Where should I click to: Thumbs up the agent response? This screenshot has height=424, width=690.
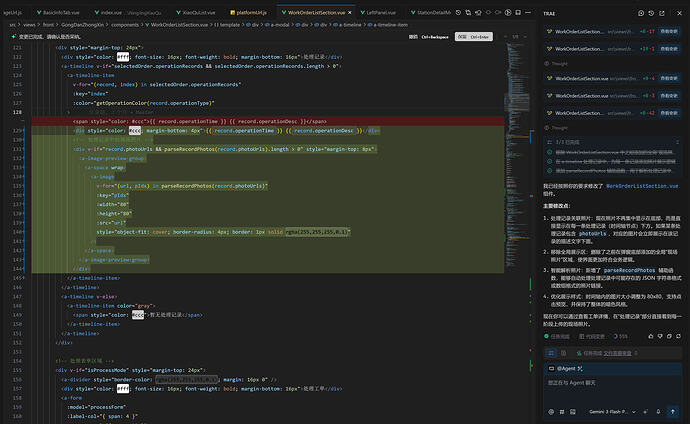coord(651,336)
